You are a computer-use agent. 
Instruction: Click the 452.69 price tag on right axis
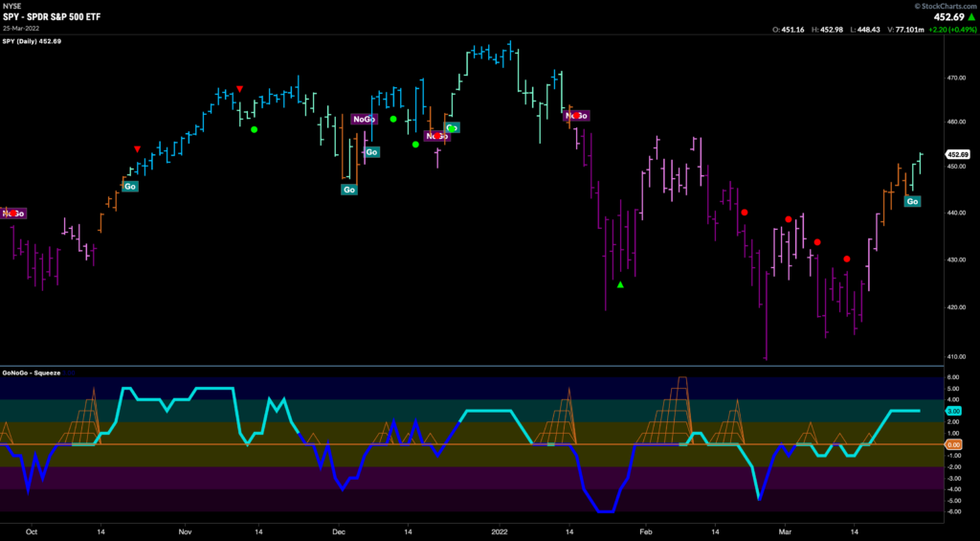(957, 154)
